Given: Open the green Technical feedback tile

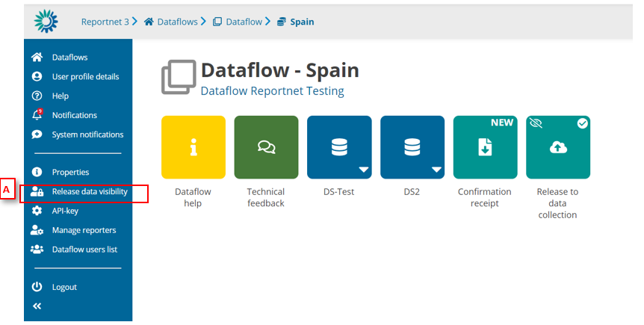Looking at the screenshot, I should 266,147.
